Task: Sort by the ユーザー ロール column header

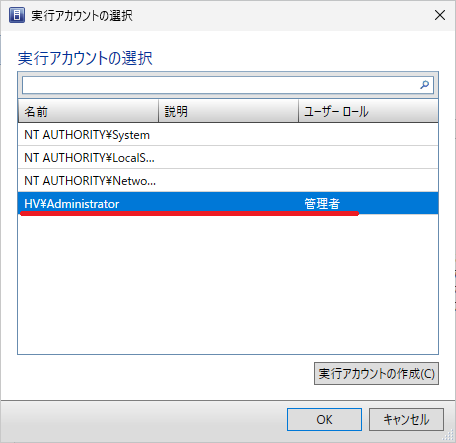Action: (x=368, y=111)
